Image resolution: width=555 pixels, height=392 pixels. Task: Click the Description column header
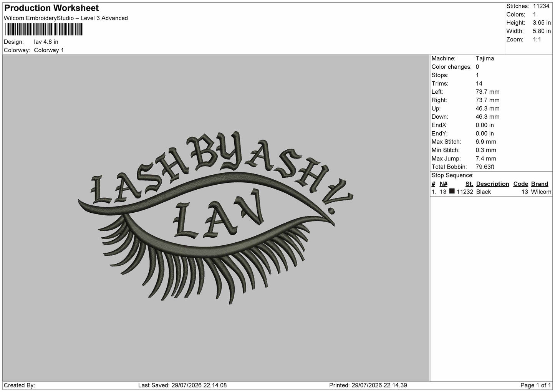[x=492, y=184]
